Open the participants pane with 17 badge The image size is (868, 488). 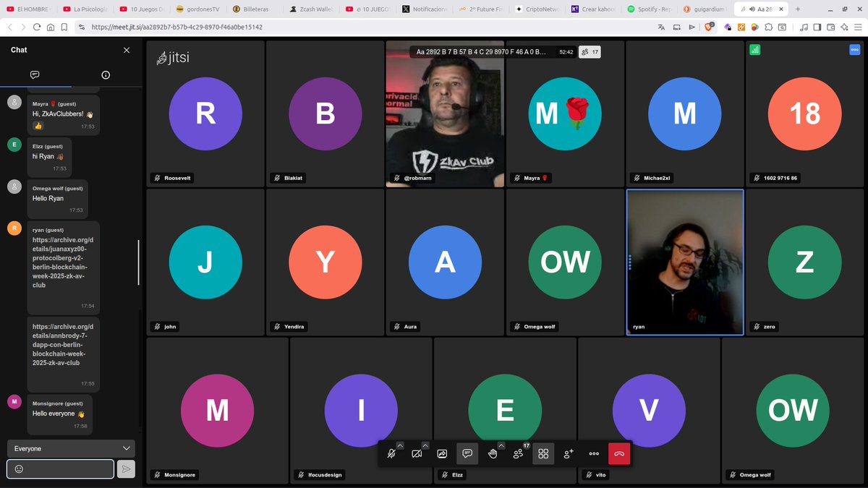tap(518, 453)
